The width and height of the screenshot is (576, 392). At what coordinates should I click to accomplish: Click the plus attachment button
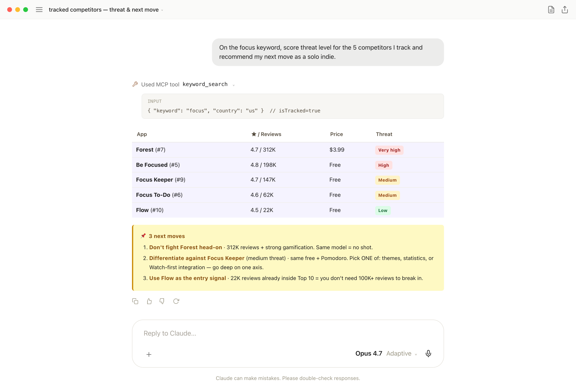[x=149, y=355]
